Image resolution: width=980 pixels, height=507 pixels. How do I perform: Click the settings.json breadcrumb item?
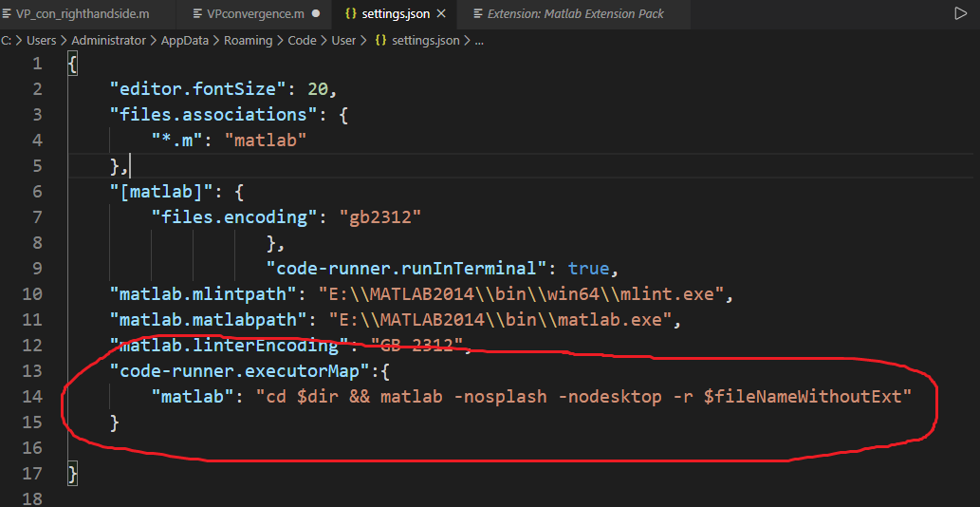[426, 41]
